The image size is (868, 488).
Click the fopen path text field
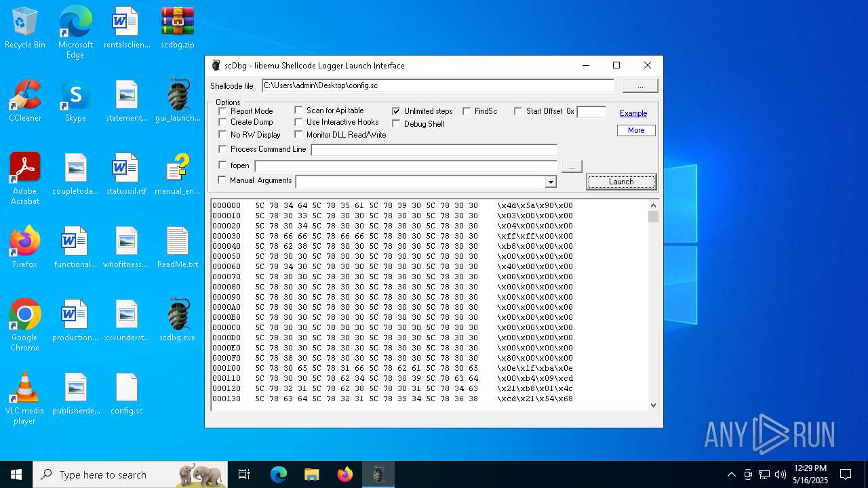click(x=406, y=166)
